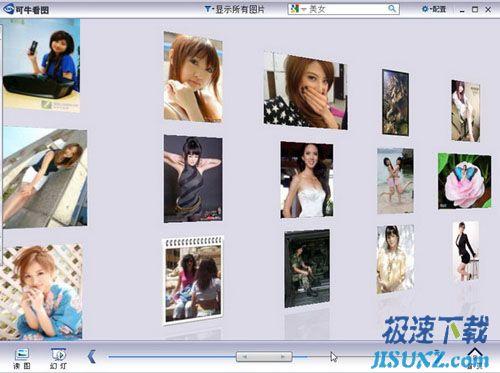Maximize the 可牛看图 window
The width and height of the screenshot is (500, 373).
tap(475, 9)
